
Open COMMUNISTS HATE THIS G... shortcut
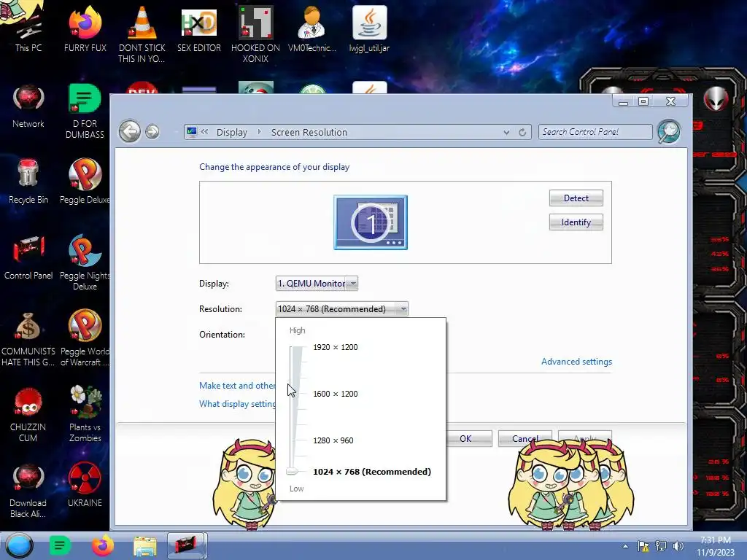[x=28, y=338]
